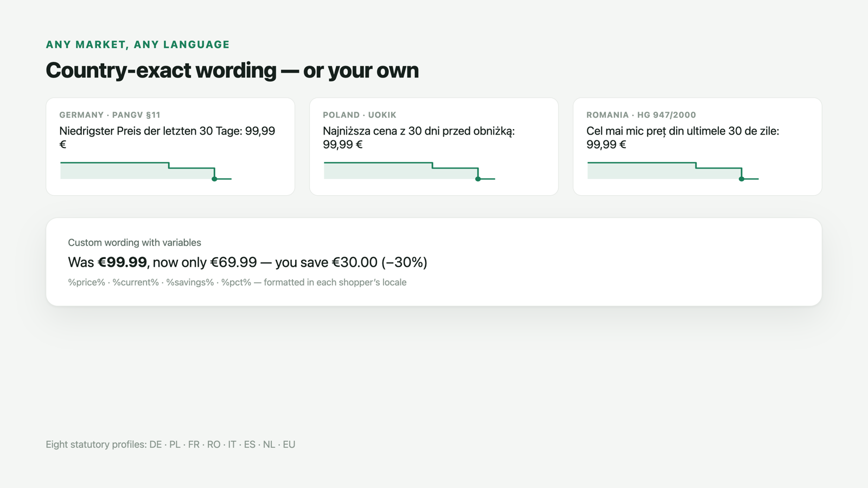The height and width of the screenshot is (488, 868).
Task: Select the lowest-price dot on Germany chart
Action: 214,179
